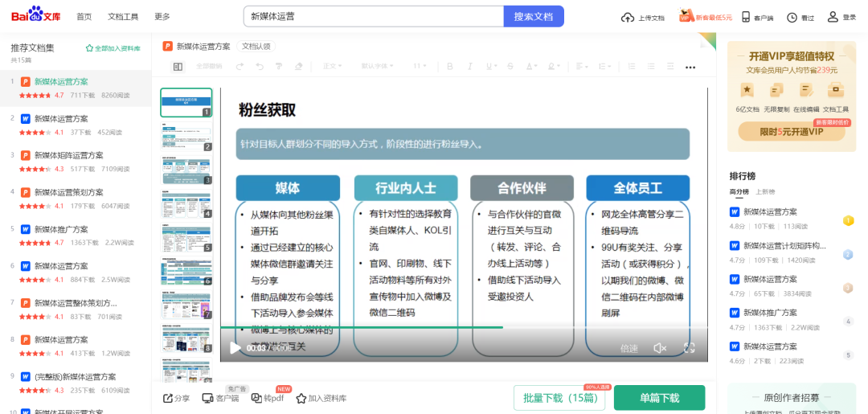Add all recommended documents to library
Image resolution: width=868 pixels, height=414 pixels.
tap(113, 48)
